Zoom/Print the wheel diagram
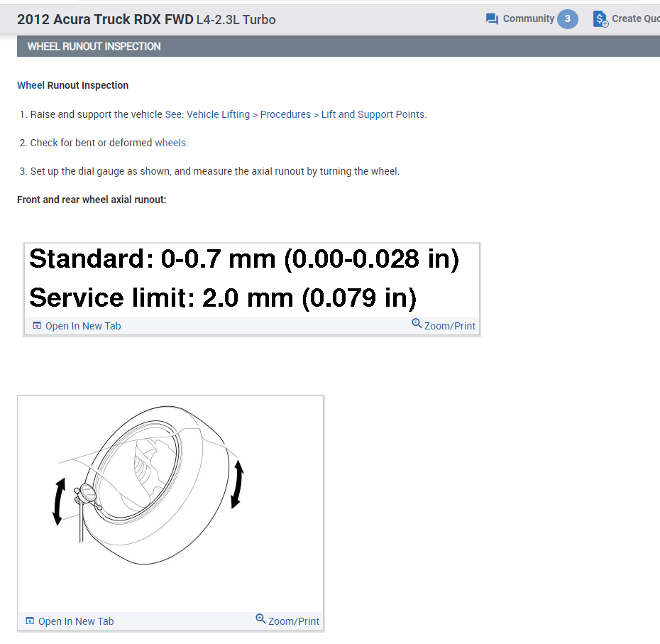The image size is (660, 644). [293, 621]
